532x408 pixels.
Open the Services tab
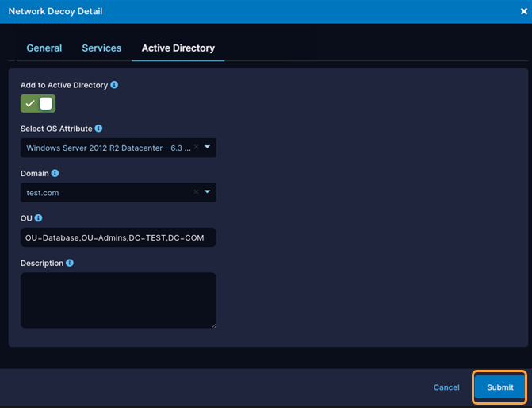(x=101, y=48)
